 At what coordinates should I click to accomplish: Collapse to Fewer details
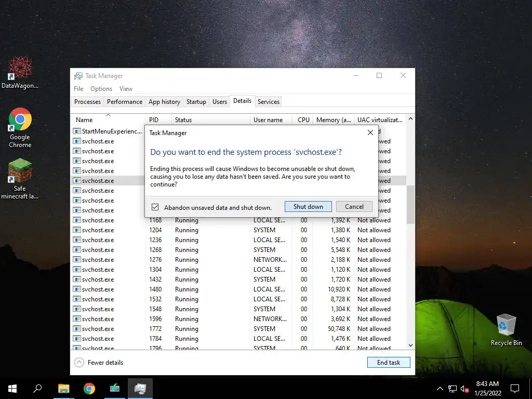click(x=99, y=362)
